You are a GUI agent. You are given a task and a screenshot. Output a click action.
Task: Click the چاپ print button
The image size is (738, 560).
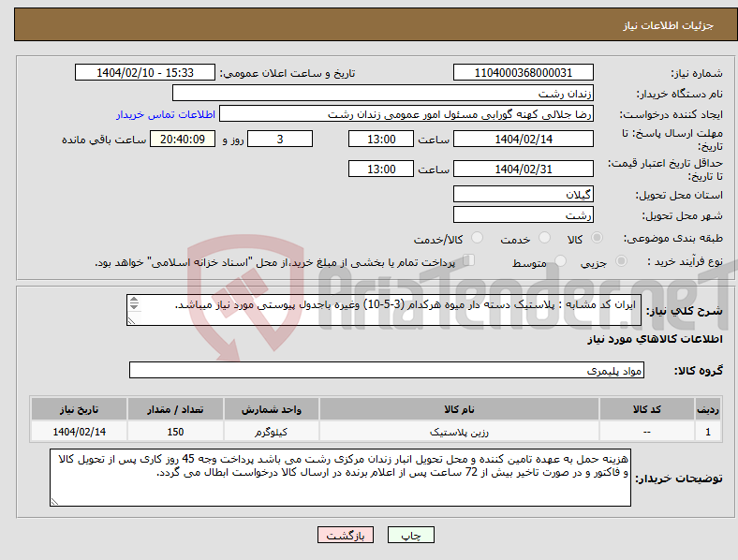pos(411,535)
